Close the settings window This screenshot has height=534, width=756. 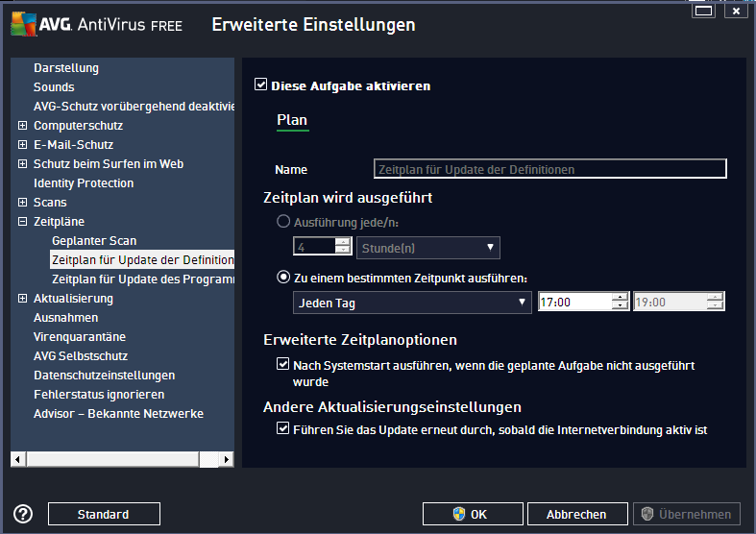[736, 11]
